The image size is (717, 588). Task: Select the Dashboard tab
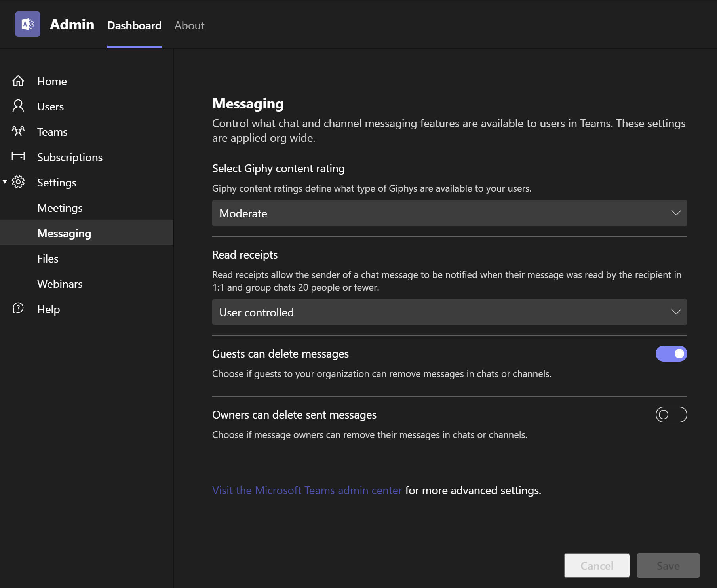pos(134,25)
